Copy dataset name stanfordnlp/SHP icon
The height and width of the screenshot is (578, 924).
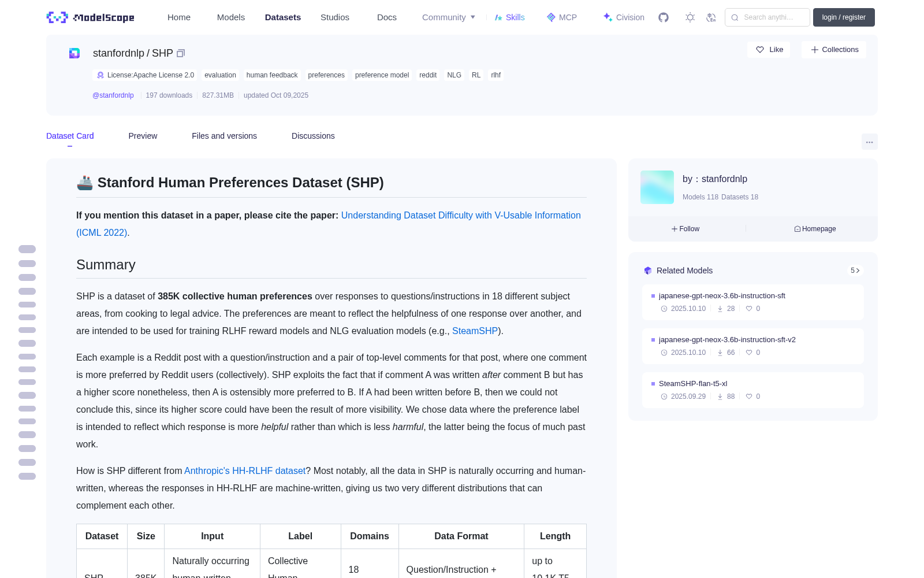coord(181,53)
